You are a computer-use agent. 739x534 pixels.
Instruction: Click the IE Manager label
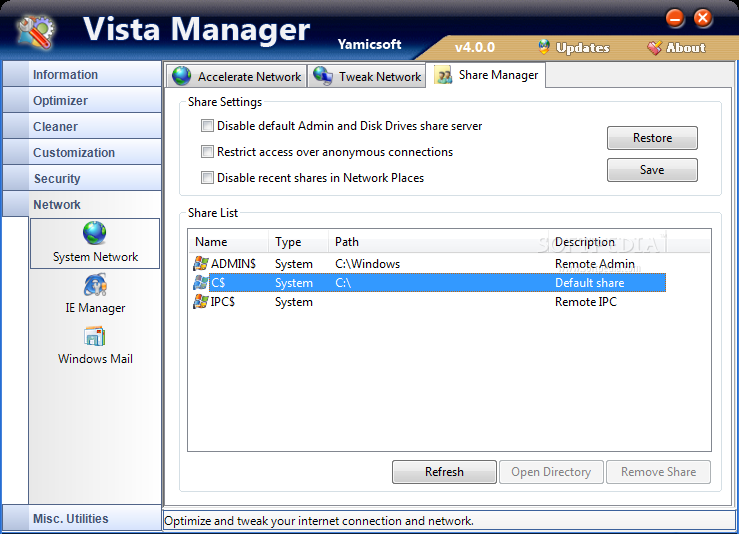pos(95,308)
